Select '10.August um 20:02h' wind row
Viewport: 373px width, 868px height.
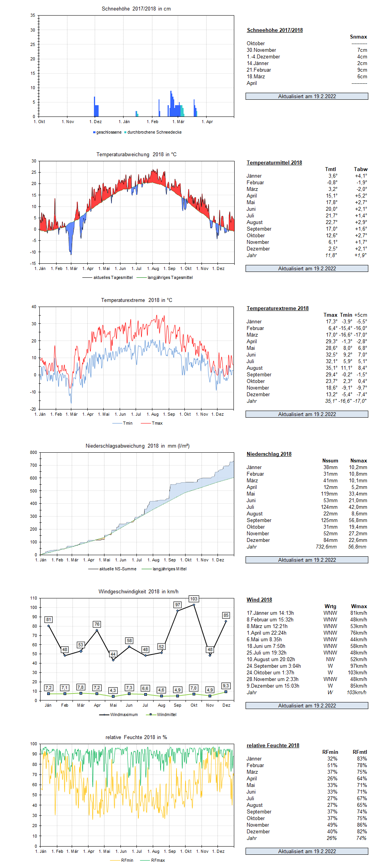[x=307, y=659]
